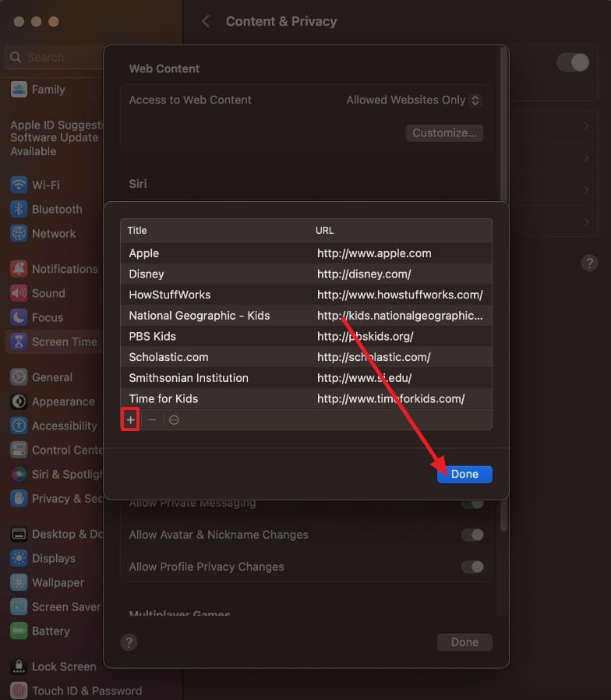
Task: Click the help button in sheet bottom-left
Action: [x=129, y=642]
